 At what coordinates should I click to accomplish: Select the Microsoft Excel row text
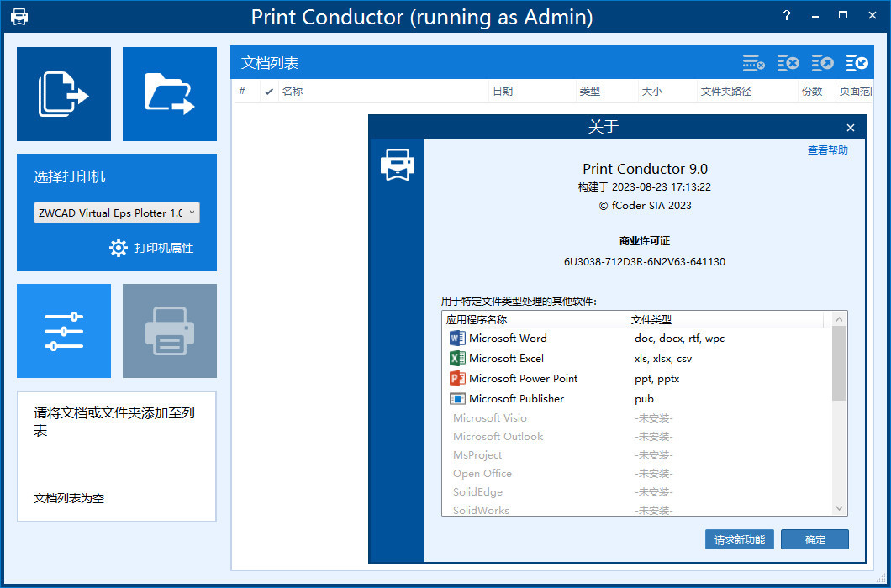(506, 359)
